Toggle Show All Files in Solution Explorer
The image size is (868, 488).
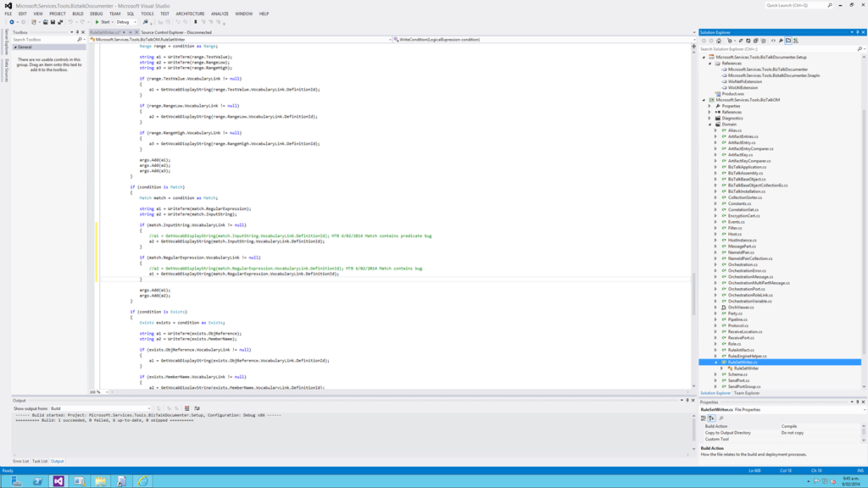click(764, 41)
